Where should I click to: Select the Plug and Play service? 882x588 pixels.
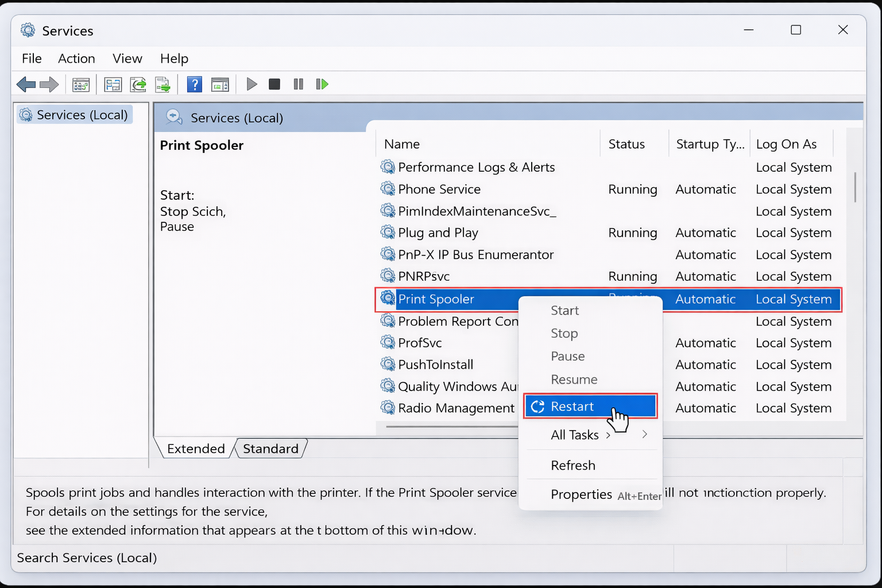[x=438, y=233]
